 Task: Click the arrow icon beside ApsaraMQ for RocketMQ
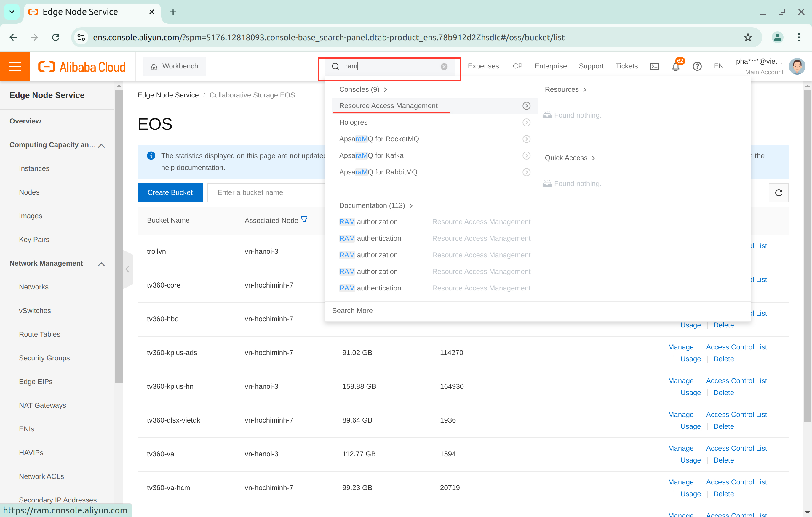click(x=526, y=139)
